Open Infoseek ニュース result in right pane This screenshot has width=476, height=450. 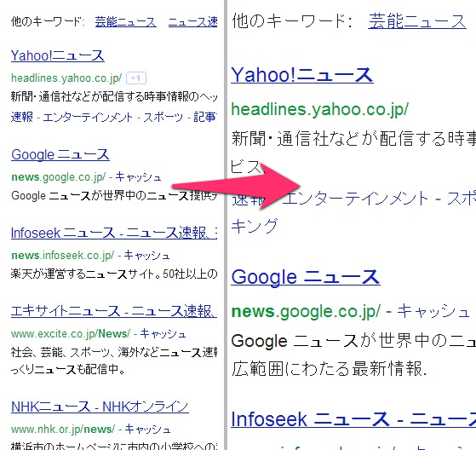point(353,419)
